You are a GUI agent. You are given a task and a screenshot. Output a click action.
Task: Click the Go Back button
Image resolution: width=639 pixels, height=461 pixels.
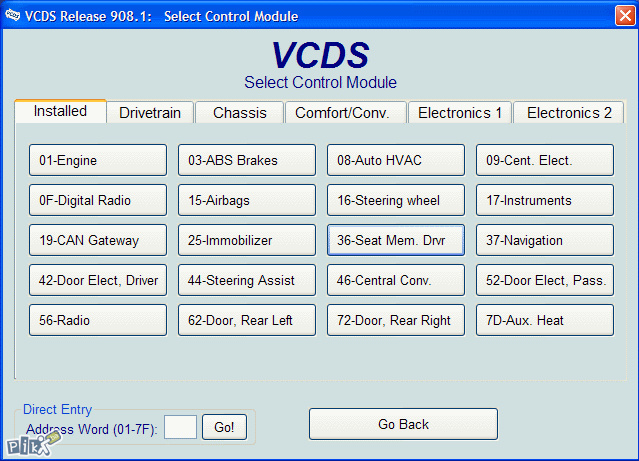click(x=403, y=424)
